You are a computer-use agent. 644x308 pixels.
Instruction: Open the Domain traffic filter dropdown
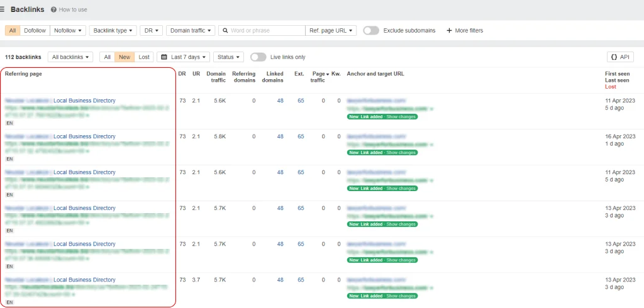[x=192, y=30]
